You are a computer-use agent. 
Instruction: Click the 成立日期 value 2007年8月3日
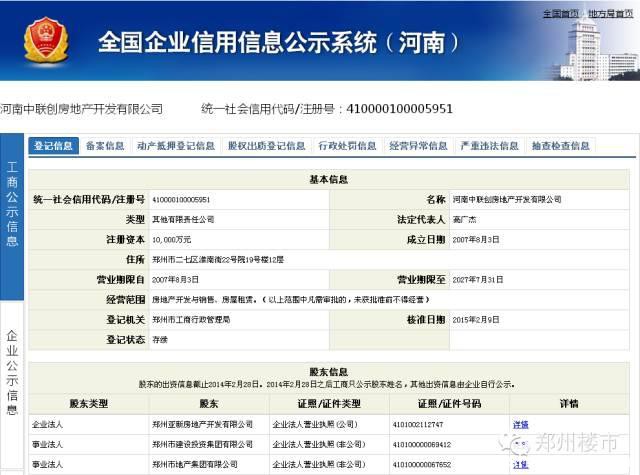476,240
